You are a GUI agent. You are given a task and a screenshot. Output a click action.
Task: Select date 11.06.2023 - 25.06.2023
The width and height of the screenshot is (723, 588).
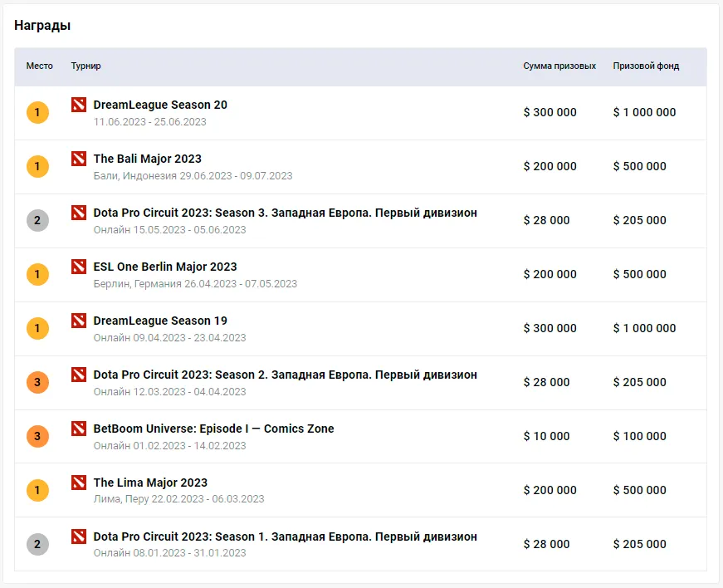click(150, 122)
